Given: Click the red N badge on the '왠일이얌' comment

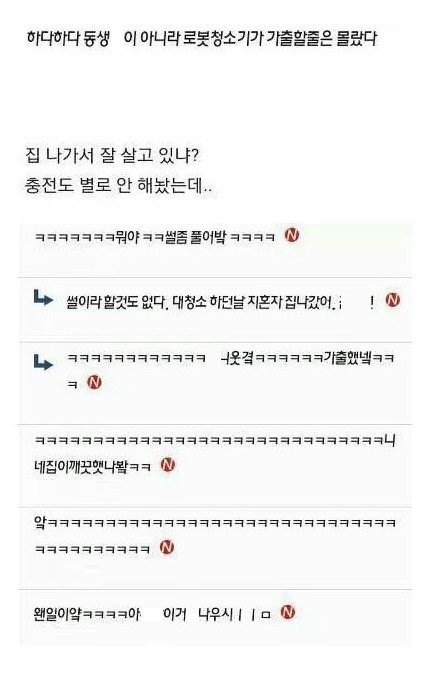Looking at the screenshot, I should click(x=288, y=612).
